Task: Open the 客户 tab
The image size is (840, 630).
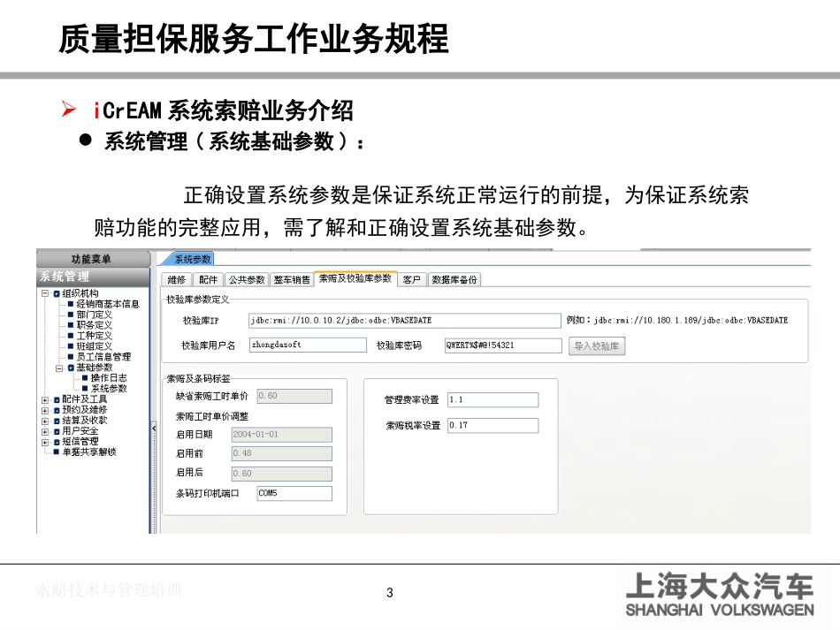Action: [411, 279]
